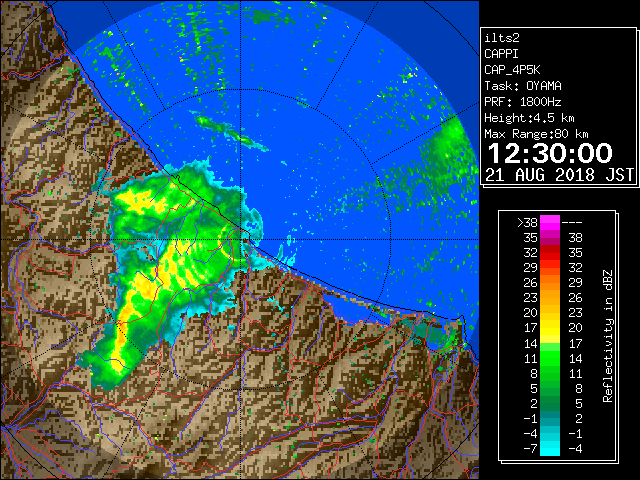Click the radar center at the range-ring crosshair

pyautogui.click(x=240, y=240)
